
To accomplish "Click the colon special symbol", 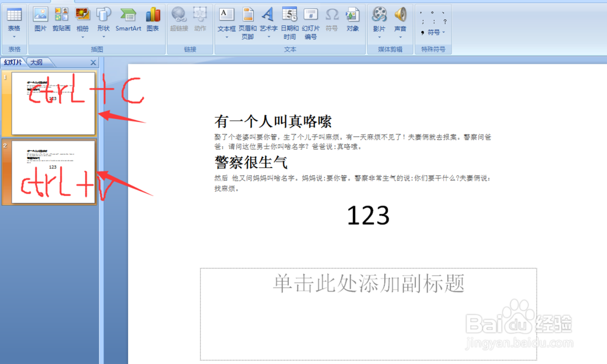I will [x=434, y=22].
